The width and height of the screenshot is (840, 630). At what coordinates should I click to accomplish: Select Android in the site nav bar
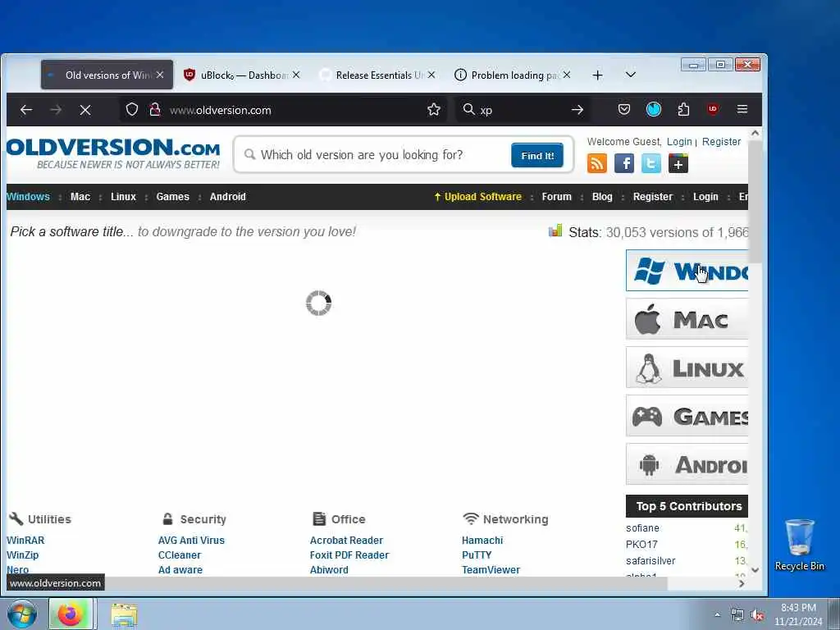[228, 197]
